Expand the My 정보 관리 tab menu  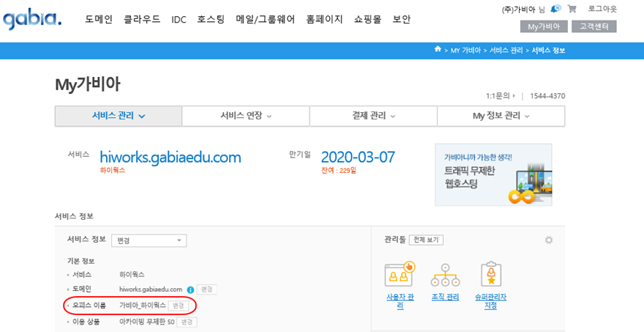(501, 116)
